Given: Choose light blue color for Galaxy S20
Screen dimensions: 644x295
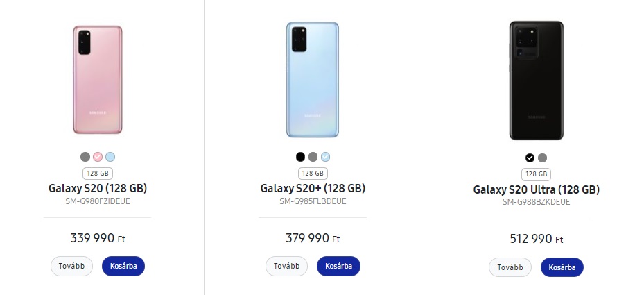Looking at the screenshot, I should tap(110, 157).
